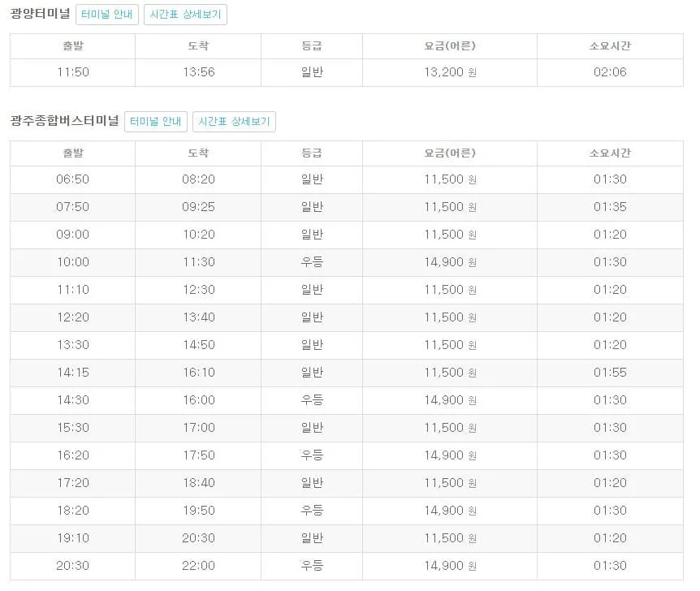Select the 17:20 일반 bus row
This screenshot has width=700, height=591.
(x=72, y=483)
